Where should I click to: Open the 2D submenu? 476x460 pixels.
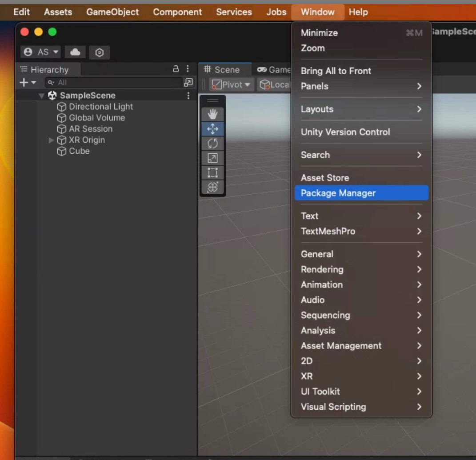361,361
